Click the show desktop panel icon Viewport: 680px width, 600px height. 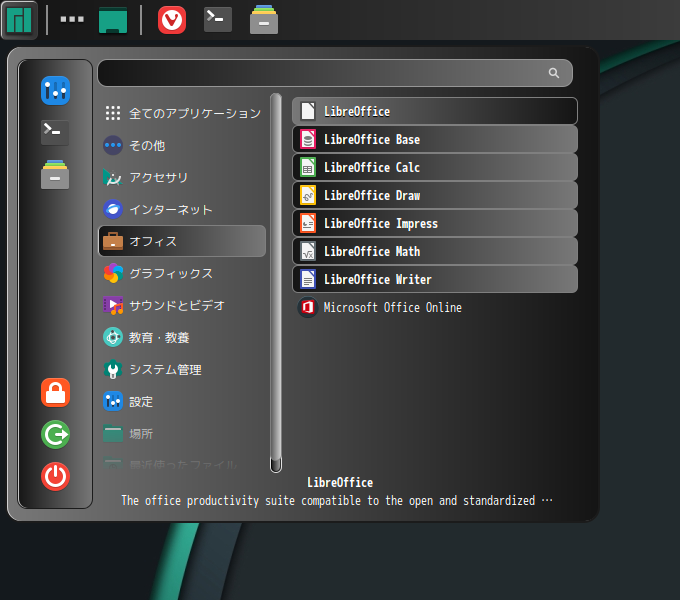113,20
